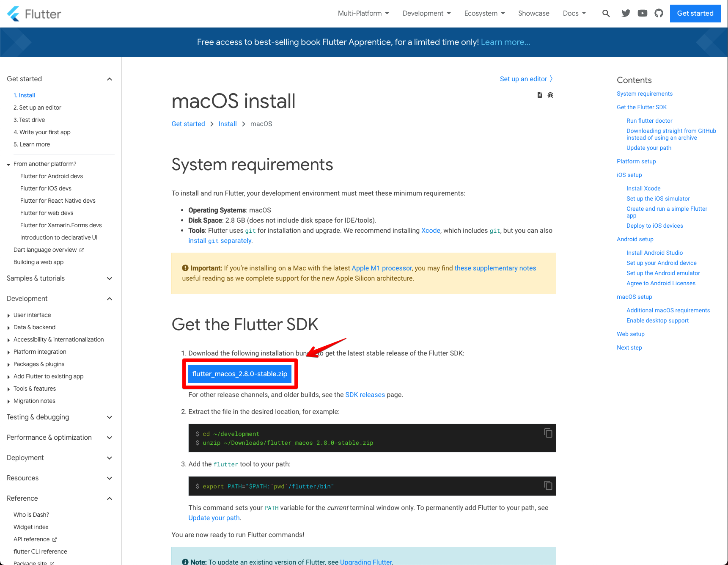
Task: Expand Migration notes tree item
Action: coord(8,402)
